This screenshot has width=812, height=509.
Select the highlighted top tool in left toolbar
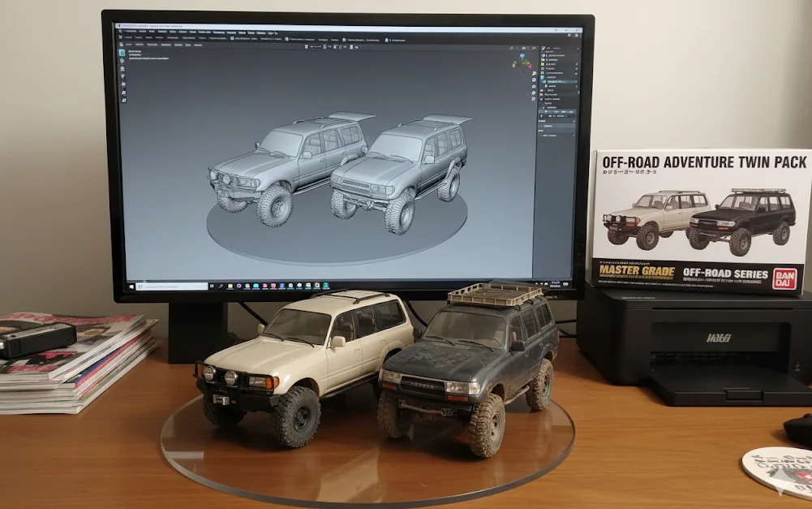(x=122, y=53)
